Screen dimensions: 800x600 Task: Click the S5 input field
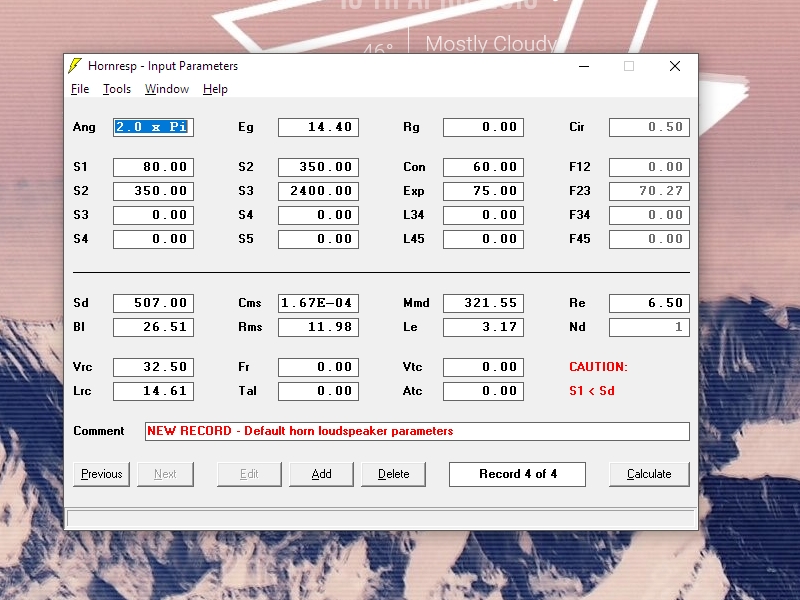318,239
